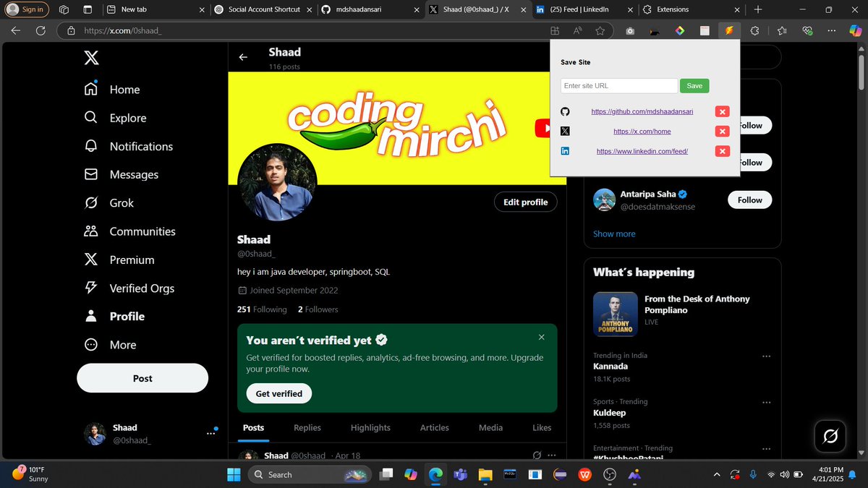Click the Read aloud icon in address bar
Screen dimensions: 868x488
(578, 30)
